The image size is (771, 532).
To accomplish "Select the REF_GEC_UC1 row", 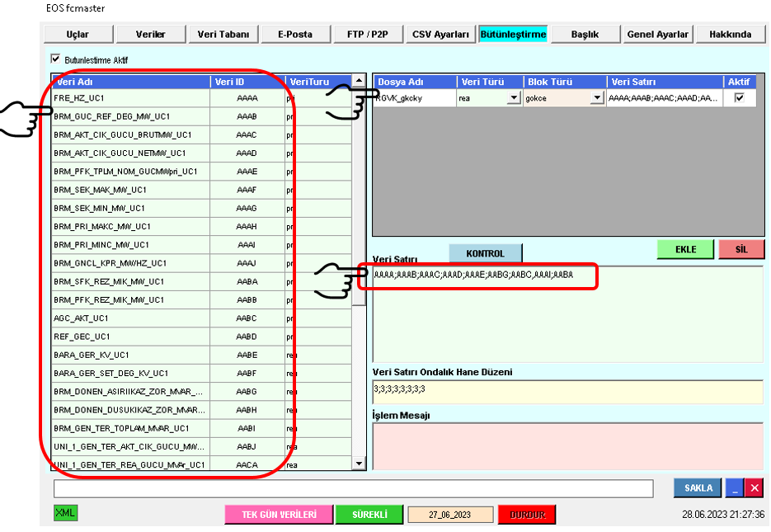I will (x=201, y=337).
